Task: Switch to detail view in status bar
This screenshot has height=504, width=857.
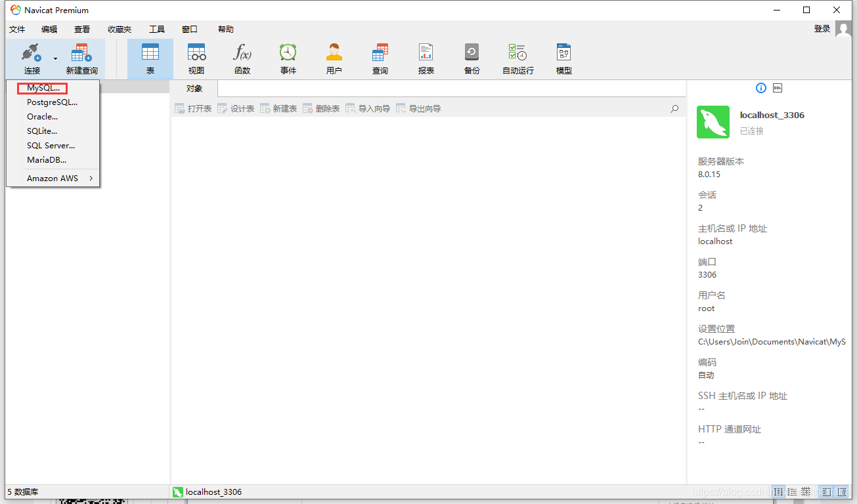Action: (x=792, y=492)
